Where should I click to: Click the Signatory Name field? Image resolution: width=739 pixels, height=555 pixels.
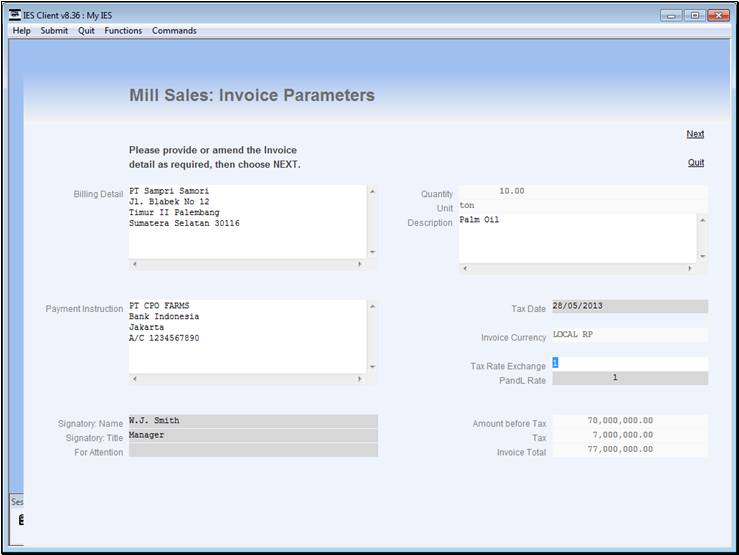pos(254,421)
